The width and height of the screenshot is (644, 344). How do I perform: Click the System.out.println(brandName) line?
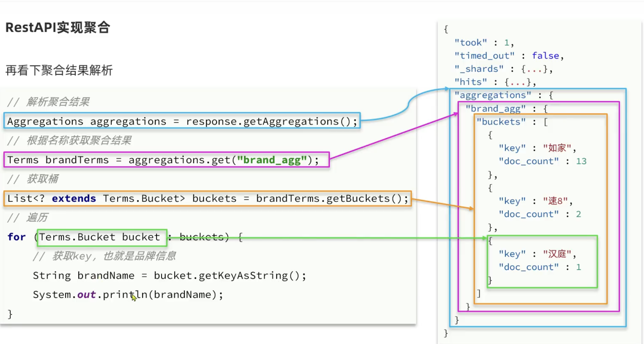tap(128, 295)
